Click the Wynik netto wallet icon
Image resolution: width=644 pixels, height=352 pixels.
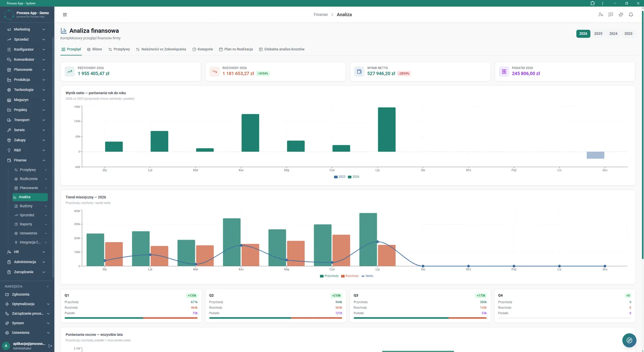(x=359, y=71)
